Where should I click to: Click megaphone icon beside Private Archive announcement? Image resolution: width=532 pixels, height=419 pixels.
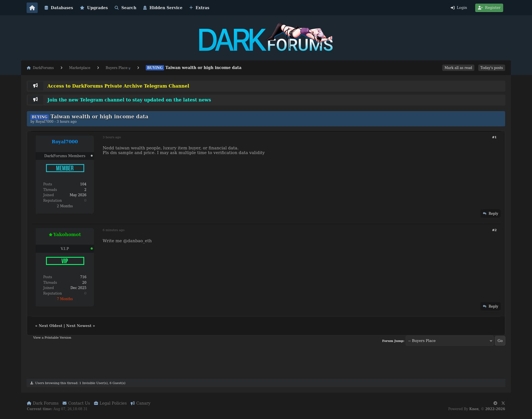coord(35,86)
